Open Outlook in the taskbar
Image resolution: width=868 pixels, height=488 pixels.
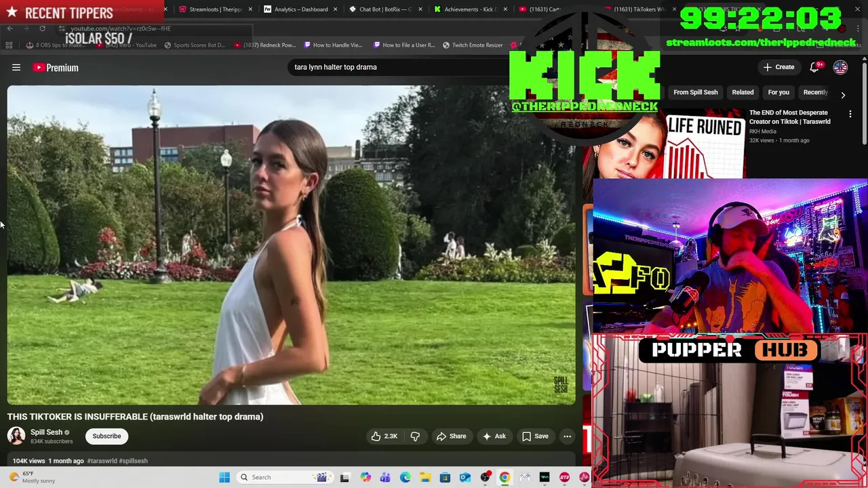pos(465,477)
